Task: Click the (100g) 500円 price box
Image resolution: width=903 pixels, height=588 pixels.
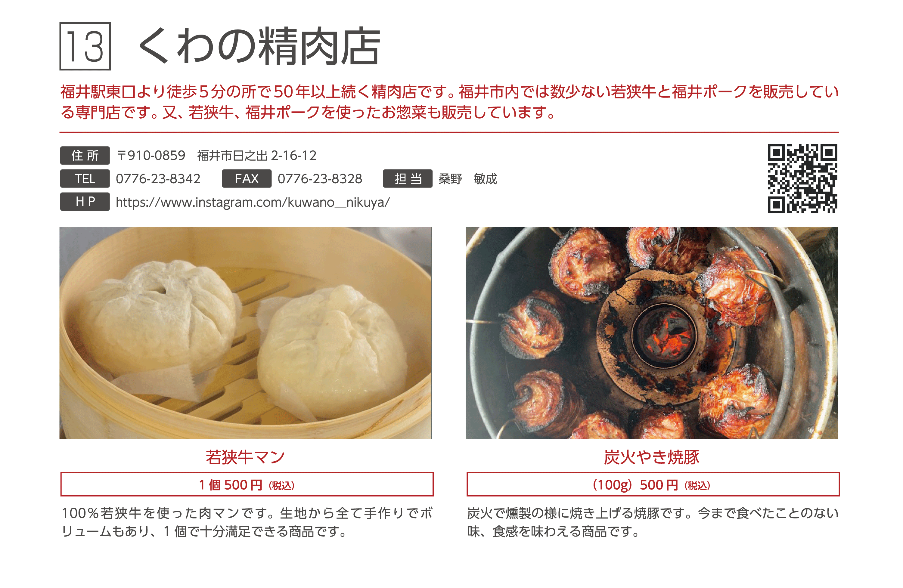Action: click(653, 484)
